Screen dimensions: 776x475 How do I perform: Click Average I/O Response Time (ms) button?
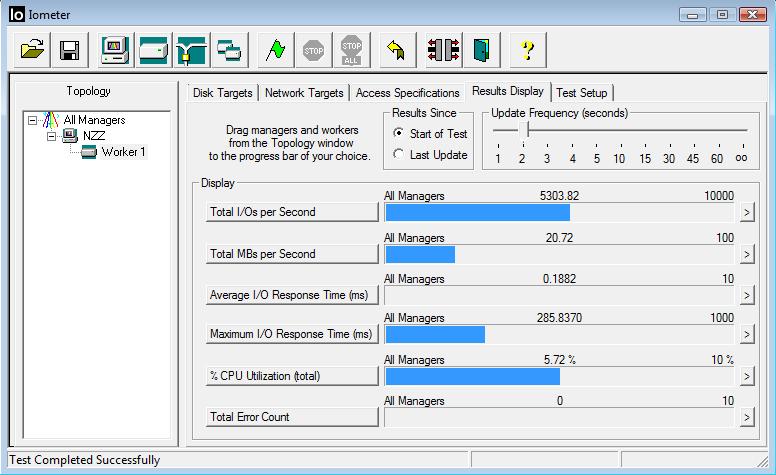(x=292, y=295)
